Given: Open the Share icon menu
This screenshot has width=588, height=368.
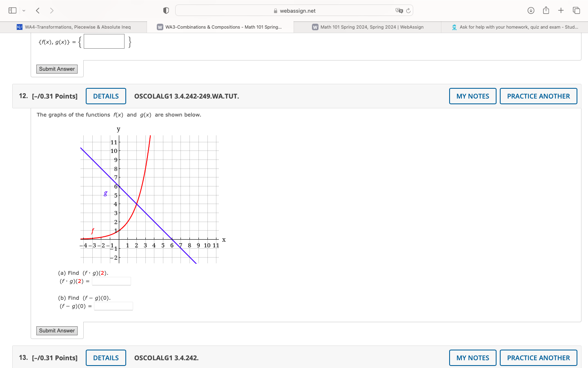Looking at the screenshot, I should coord(546,11).
